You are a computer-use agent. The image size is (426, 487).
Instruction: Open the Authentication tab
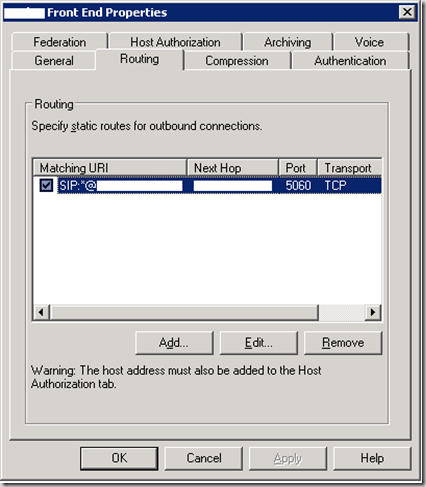click(350, 61)
